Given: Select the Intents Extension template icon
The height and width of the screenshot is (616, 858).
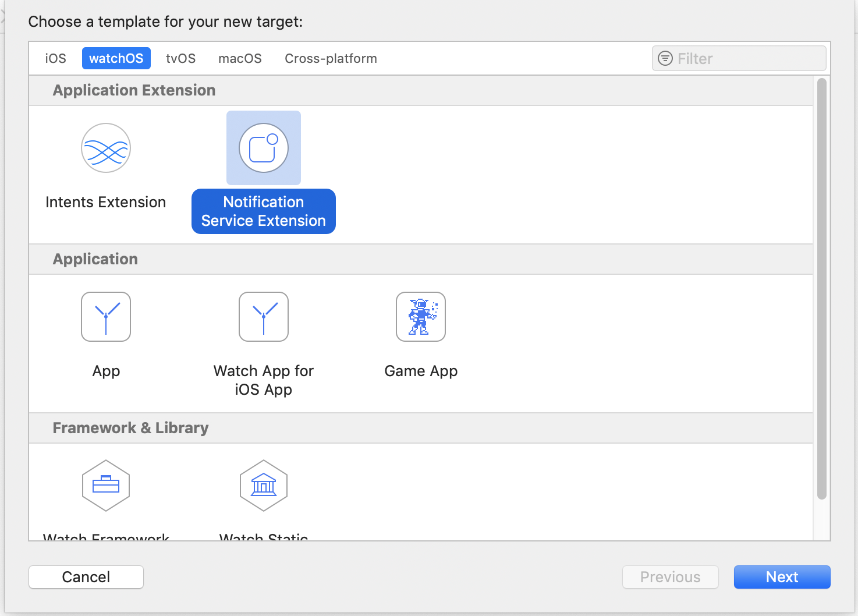Looking at the screenshot, I should 106,148.
